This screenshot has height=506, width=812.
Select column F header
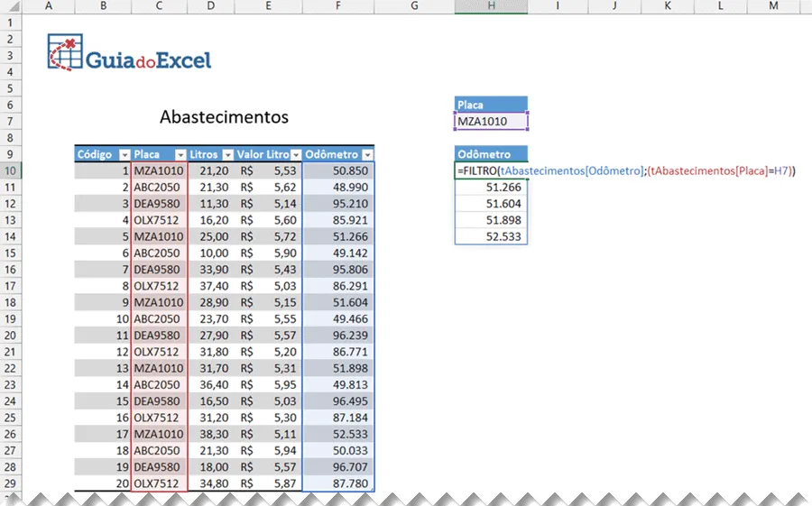click(x=338, y=5)
